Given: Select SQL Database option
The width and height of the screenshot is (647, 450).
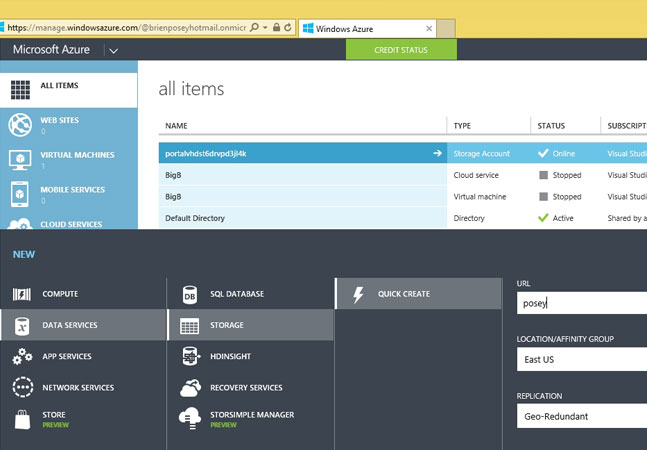Looking at the screenshot, I should pyautogui.click(x=250, y=294).
